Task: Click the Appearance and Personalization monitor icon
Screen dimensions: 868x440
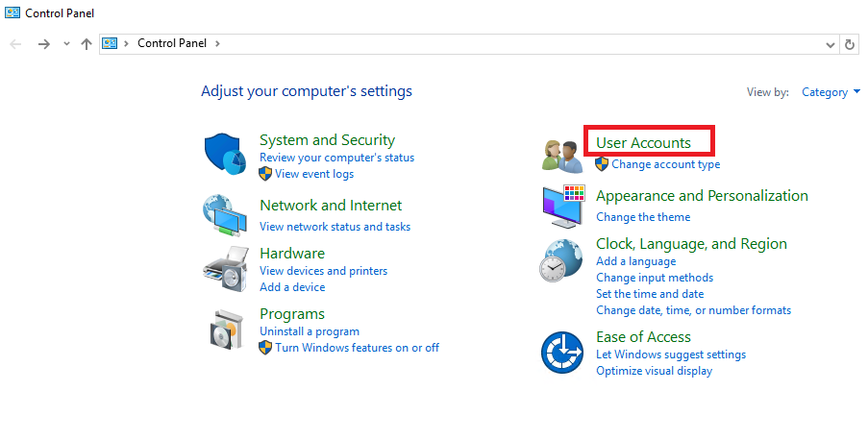Action: [x=563, y=207]
